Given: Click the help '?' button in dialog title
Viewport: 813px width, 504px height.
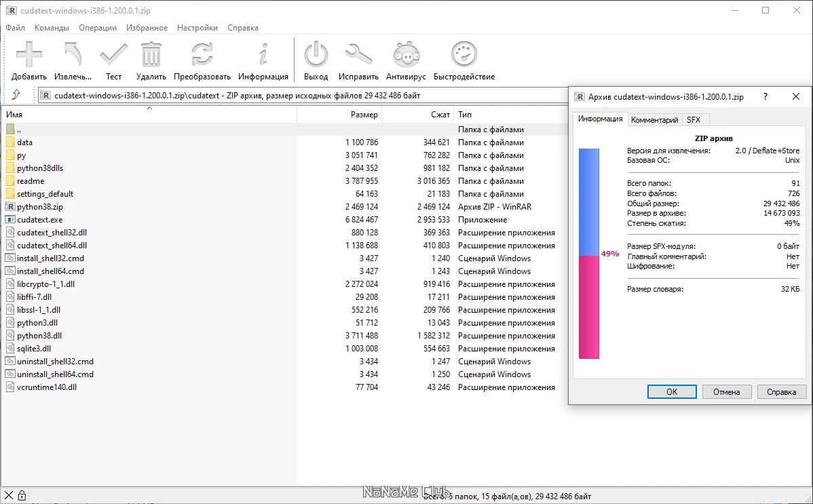Looking at the screenshot, I should [765, 96].
